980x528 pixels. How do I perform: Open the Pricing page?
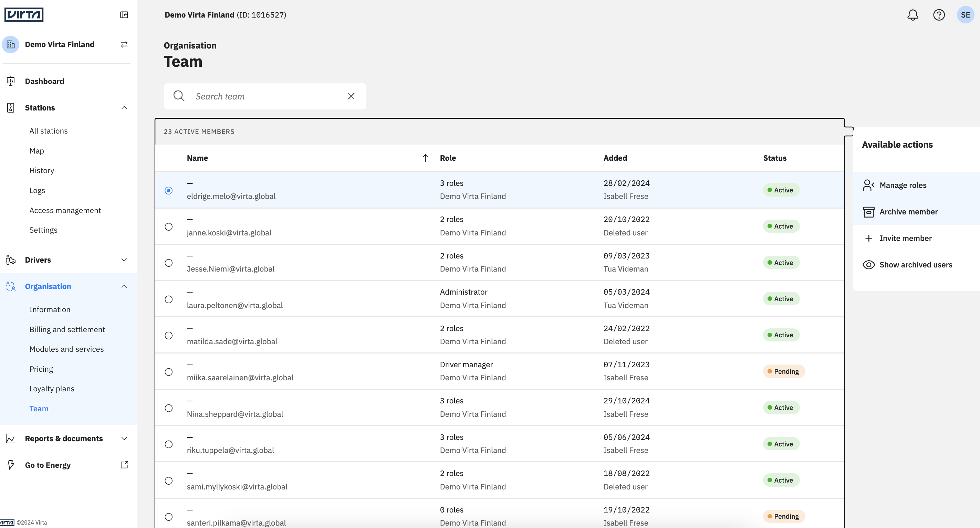pos(41,369)
